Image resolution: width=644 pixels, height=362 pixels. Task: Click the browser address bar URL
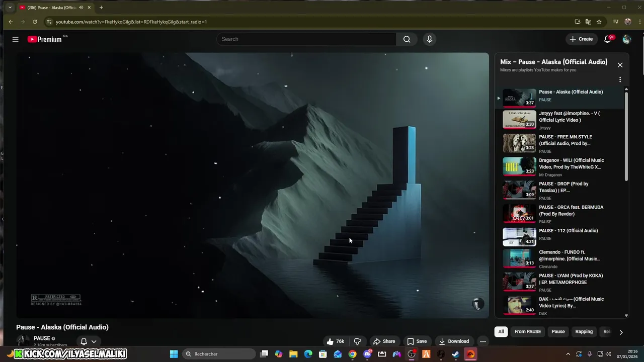click(x=131, y=22)
